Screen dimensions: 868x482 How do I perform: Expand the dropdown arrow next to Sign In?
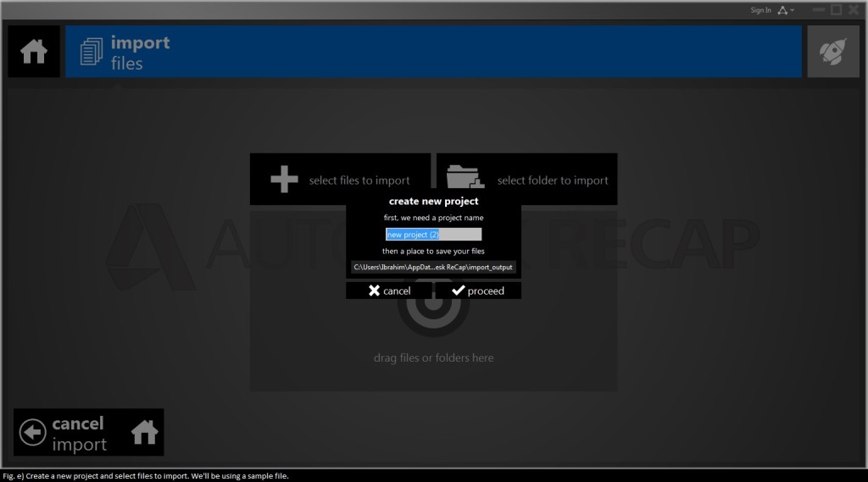pyautogui.click(x=793, y=10)
